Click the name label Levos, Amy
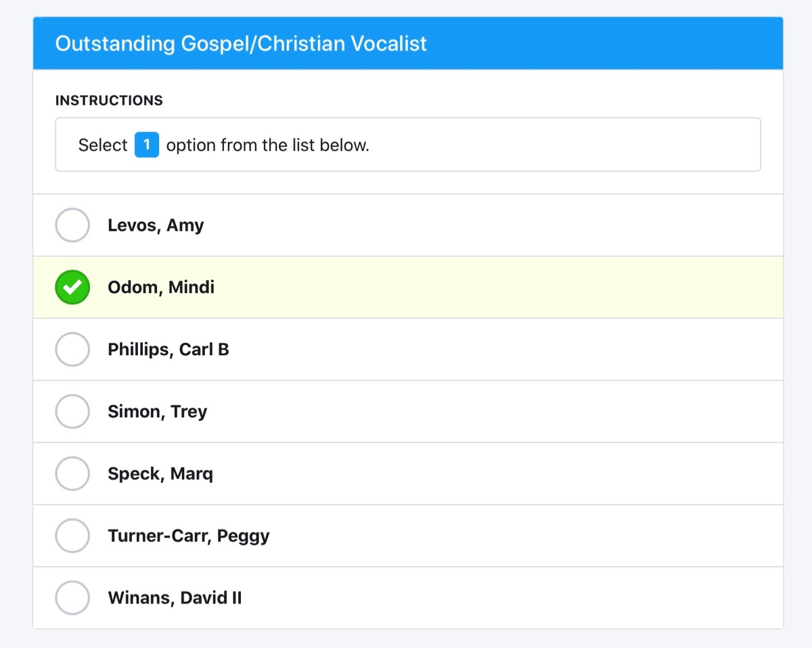Screen dimensions: 812x648 [156, 225]
